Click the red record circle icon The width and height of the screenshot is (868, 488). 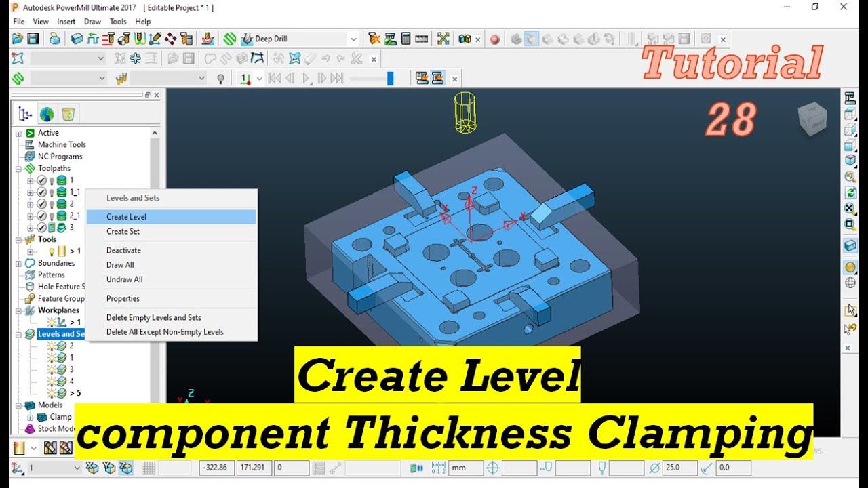tap(494, 39)
